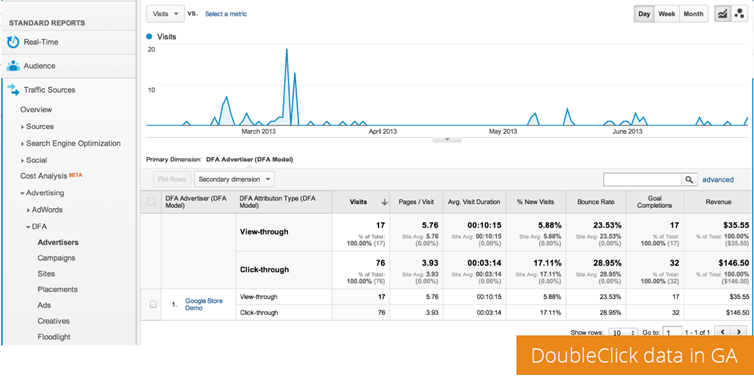
Task: Toggle the select-all checkbox in table header
Action: click(x=151, y=202)
